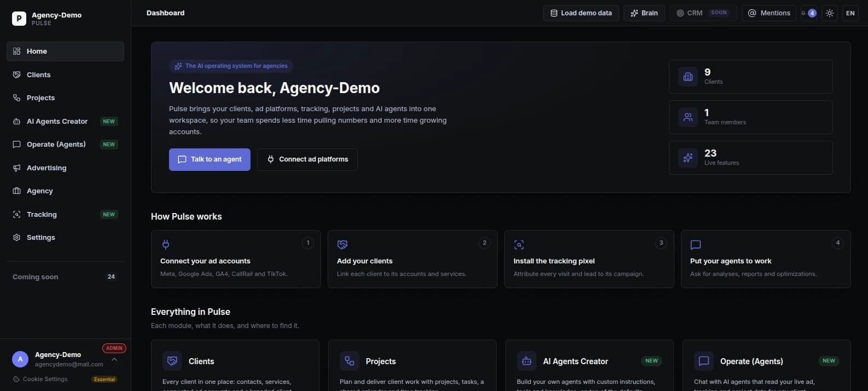Click the CRM soon button
The image size is (868, 391).
(703, 13)
